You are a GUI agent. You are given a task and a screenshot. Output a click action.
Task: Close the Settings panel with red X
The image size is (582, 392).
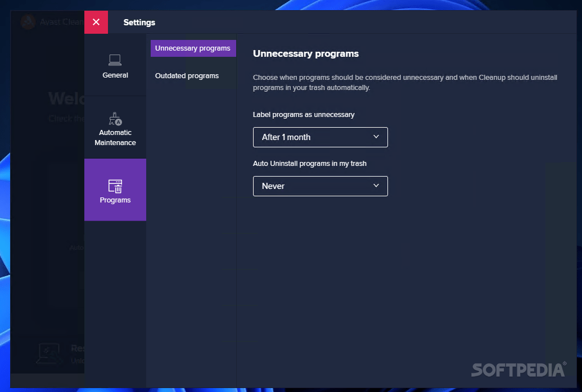(96, 22)
